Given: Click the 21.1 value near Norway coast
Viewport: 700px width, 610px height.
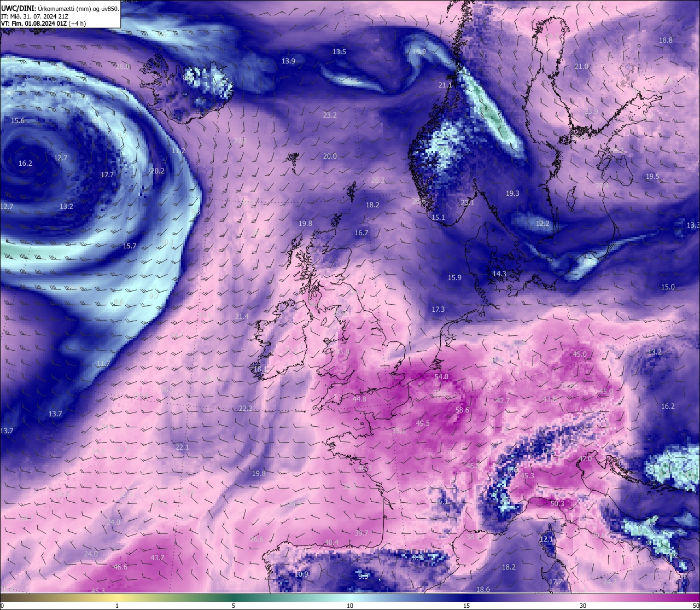Looking at the screenshot, I should [445, 85].
